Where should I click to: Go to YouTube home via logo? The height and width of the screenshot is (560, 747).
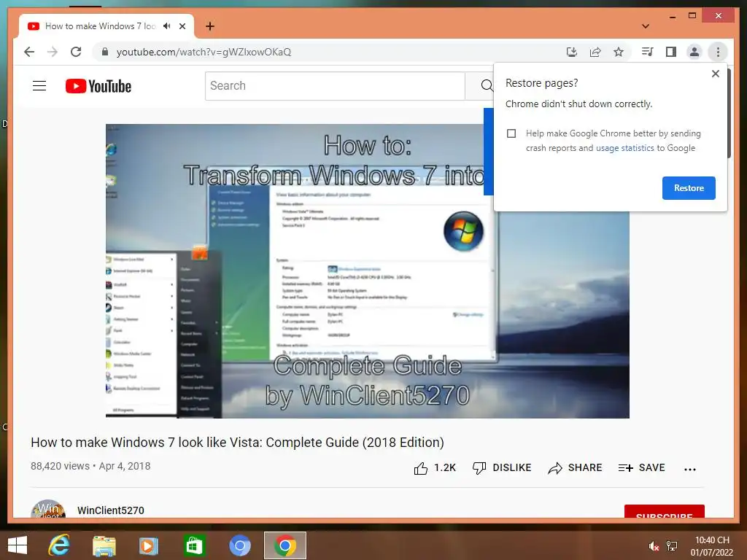[x=98, y=86]
